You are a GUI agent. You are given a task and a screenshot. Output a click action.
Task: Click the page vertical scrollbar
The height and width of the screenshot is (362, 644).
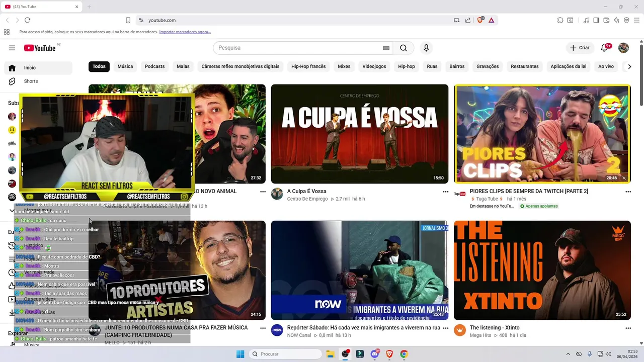[x=641, y=75]
